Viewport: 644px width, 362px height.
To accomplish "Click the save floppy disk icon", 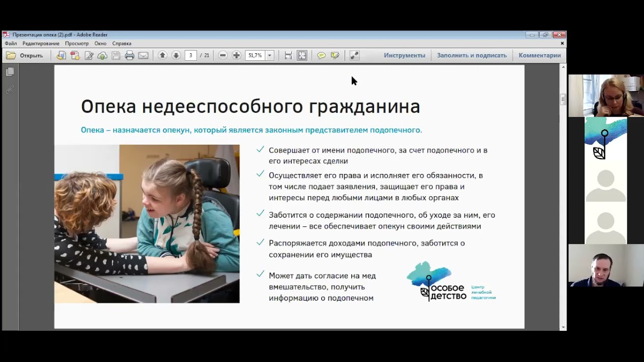I will coord(116,55).
